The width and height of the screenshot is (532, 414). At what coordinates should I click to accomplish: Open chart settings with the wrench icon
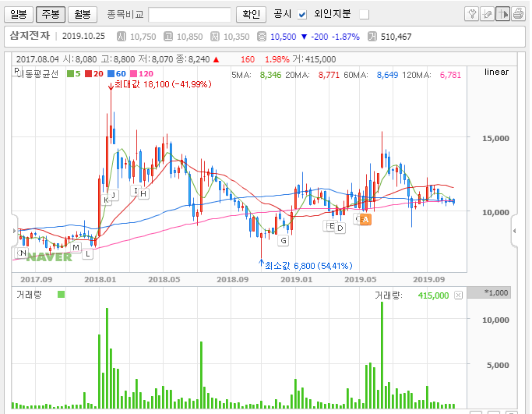pos(471,14)
